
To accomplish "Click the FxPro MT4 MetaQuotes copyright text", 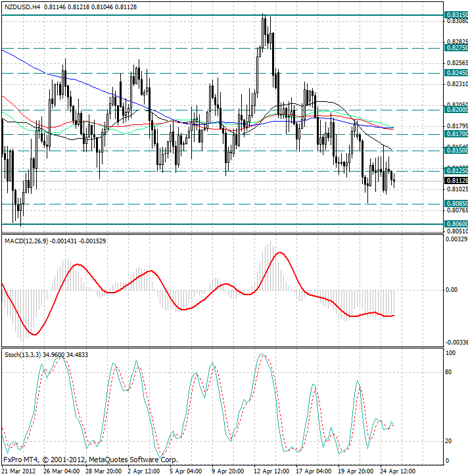I will (90, 460).
